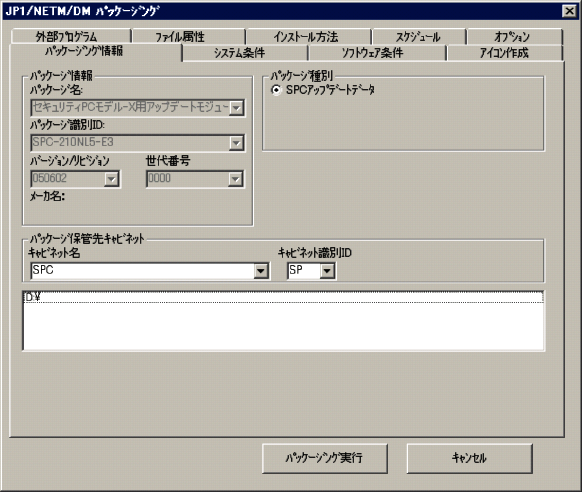
Task: Open the ソフトウェア条件 tab
Action: (377, 53)
